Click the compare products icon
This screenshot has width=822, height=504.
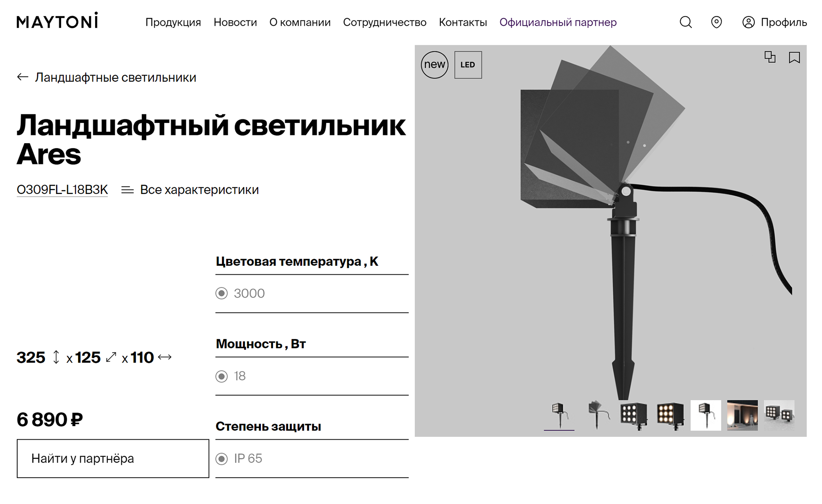(770, 57)
